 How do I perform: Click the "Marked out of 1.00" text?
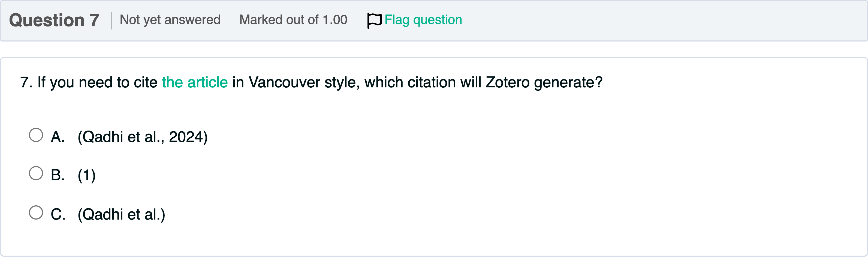[293, 20]
